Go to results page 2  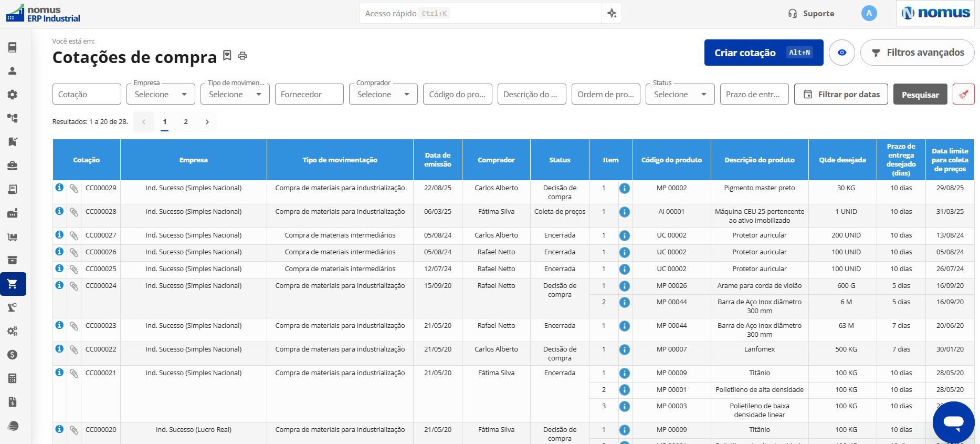tap(186, 122)
